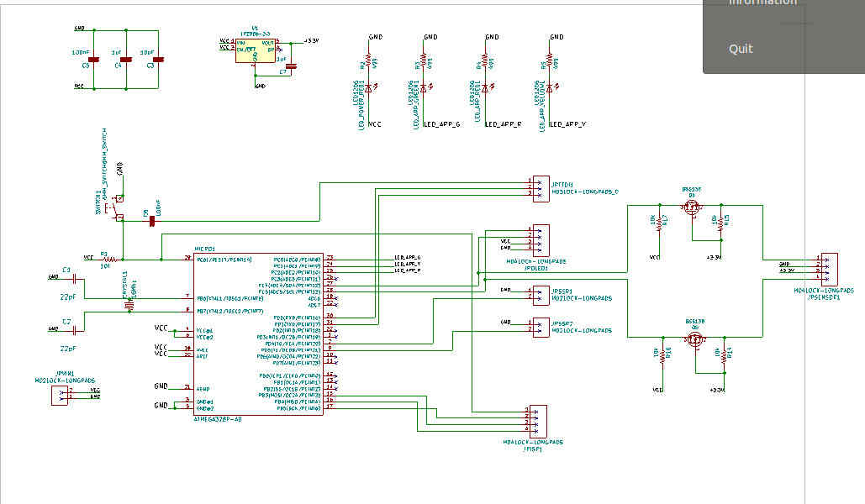Click the LED_APP_R net label under red LED
The width and height of the screenshot is (865, 504).
(504, 124)
